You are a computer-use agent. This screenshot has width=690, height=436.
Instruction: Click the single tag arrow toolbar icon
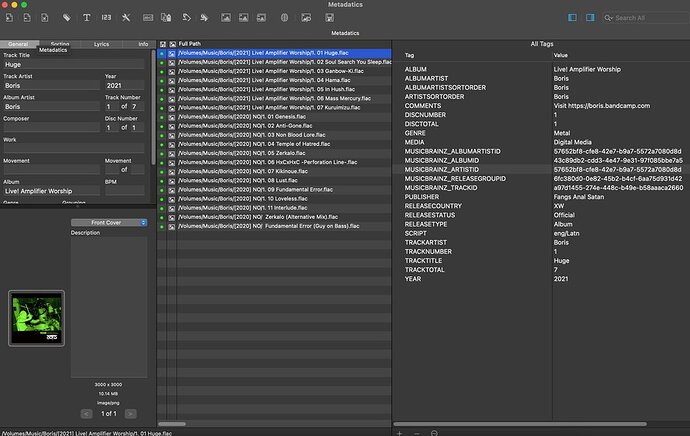pos(186,18)
